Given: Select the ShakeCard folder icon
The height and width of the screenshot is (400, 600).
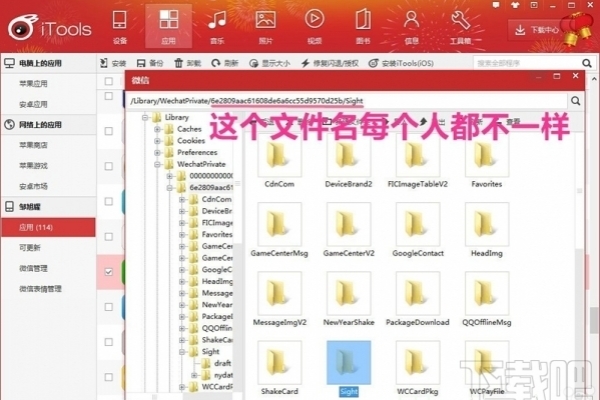Looking at the screenshot, I should click(x=279, y=362).
